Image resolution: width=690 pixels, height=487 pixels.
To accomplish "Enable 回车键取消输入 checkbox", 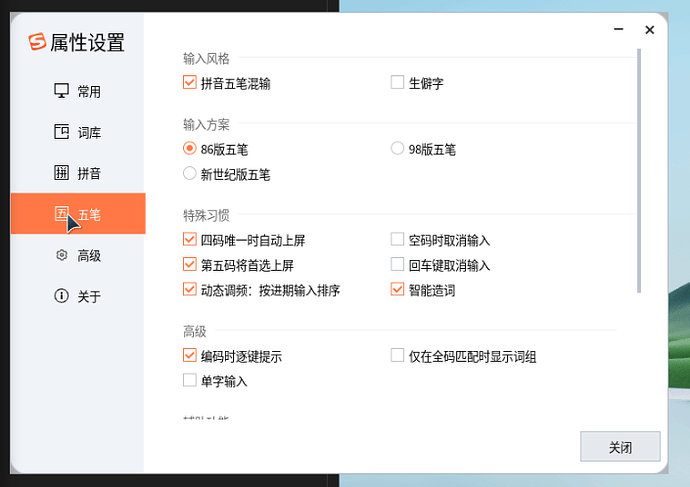I will pos(397,264).
